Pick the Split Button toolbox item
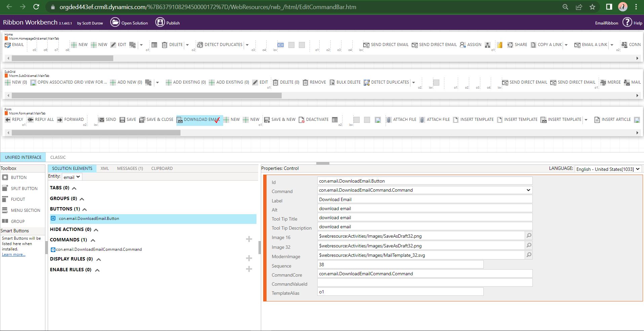The width and height of the screenshot is (644, 331). point(20,188)
